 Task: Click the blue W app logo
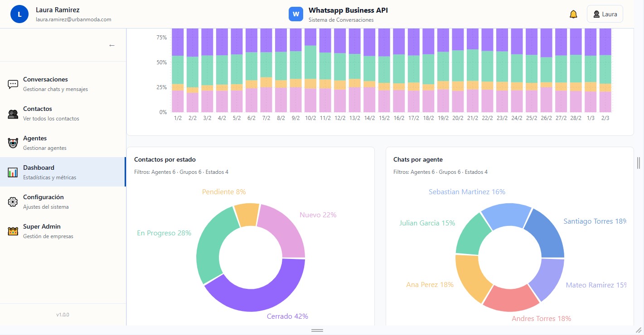click(296, 14)
